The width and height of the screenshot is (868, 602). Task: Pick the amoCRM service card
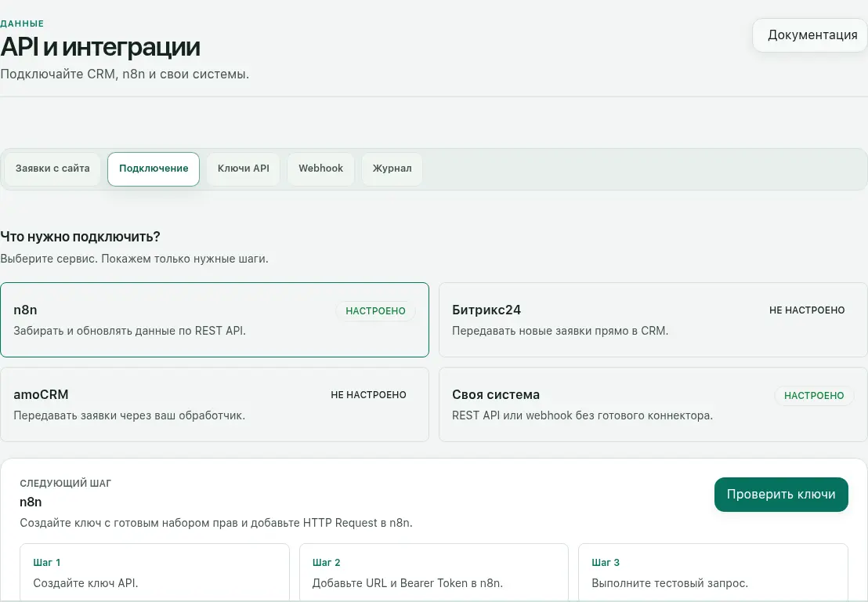pyautogui.click(x=215, y=404)
